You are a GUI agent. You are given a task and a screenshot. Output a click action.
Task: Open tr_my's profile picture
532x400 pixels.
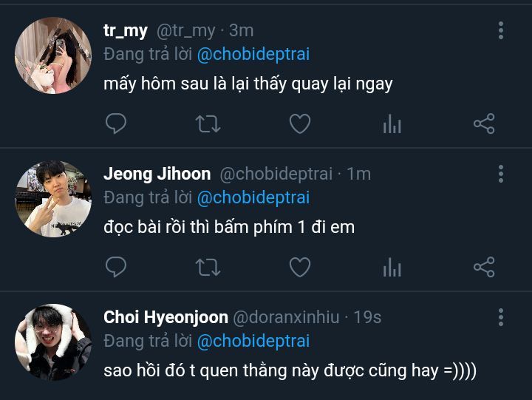pyautogui.click(x=53, y=55)
